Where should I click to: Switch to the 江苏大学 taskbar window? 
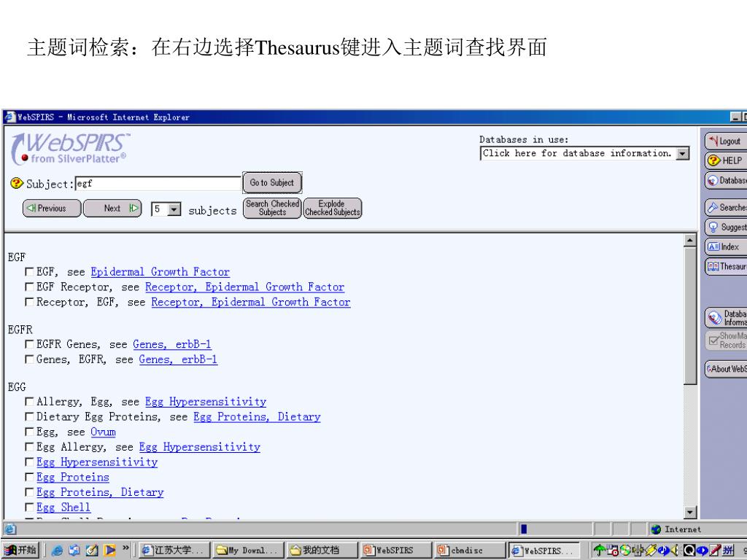(x=174, y=551)
